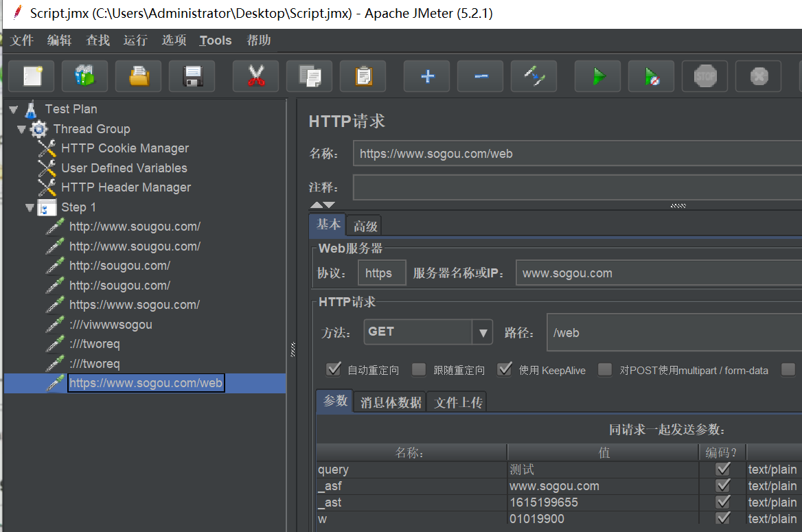Viewport: 802px width, 532px height.
Task: Click the 注释 comment input field
Action: click(577, 187)
